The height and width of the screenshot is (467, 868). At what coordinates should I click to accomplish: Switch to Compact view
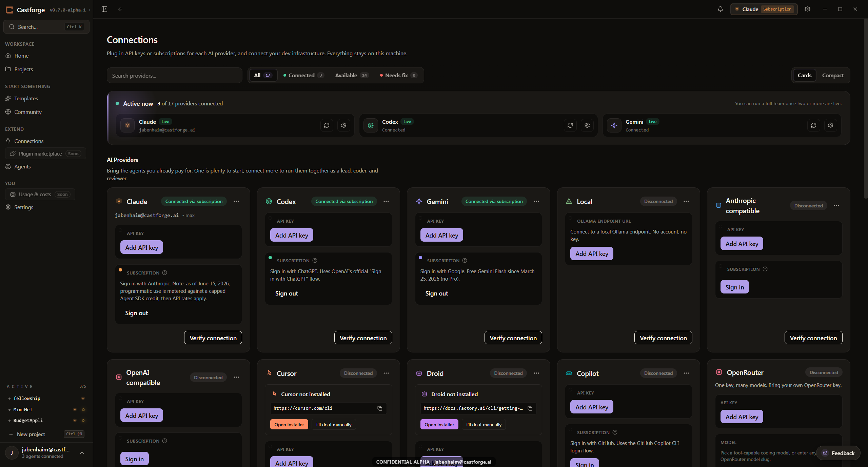(833, 75)
